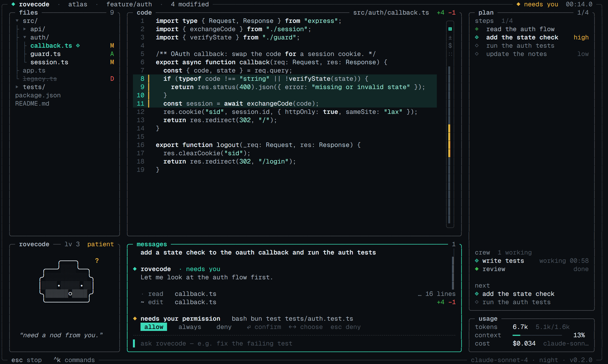Viewport: 608px width, 364px height.
Task: Select the code view icon in the editor rail
Action: (450, 29)
